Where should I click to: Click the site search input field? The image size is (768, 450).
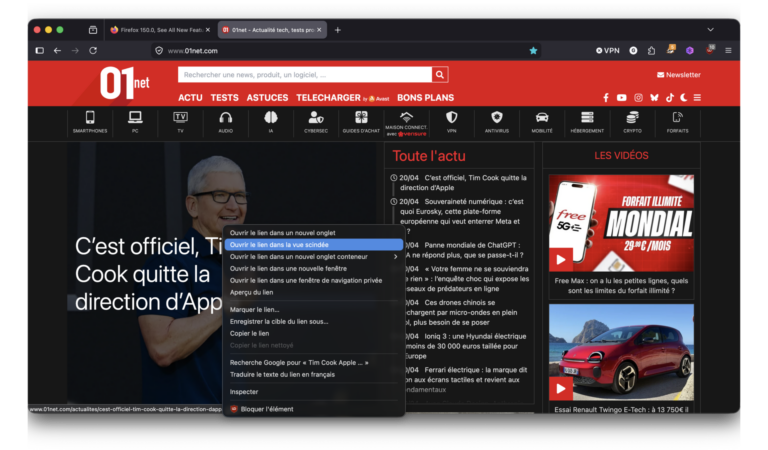click(x=305, y=74)
